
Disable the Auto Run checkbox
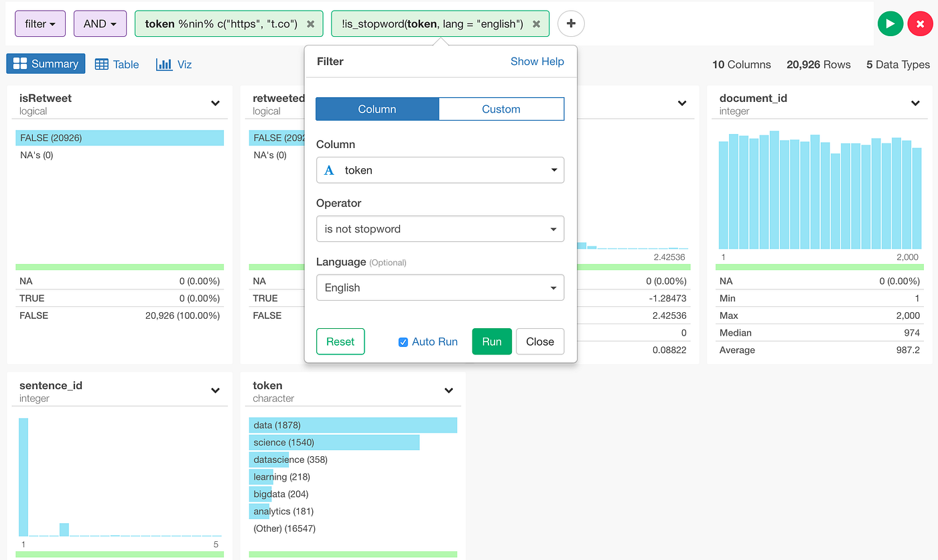(x=403, y=342)
